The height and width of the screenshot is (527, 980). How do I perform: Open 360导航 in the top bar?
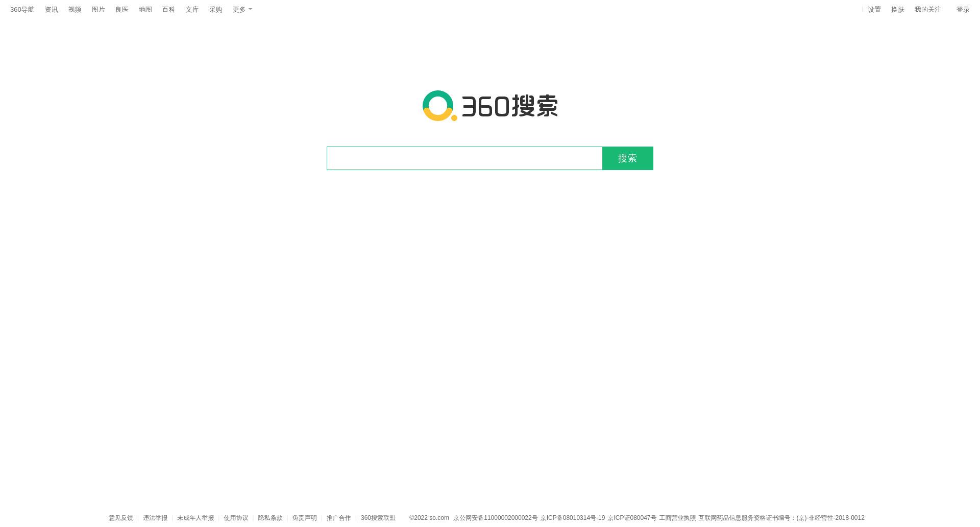(x=22, y=10)
